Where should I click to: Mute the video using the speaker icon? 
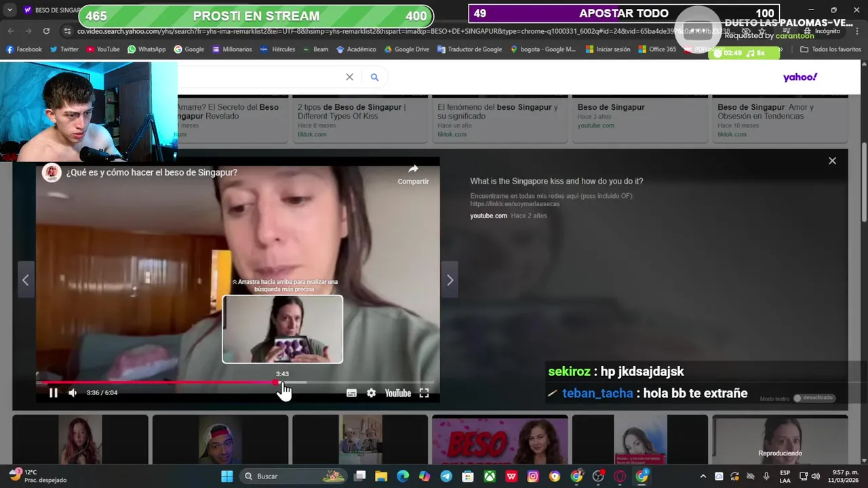73,392
